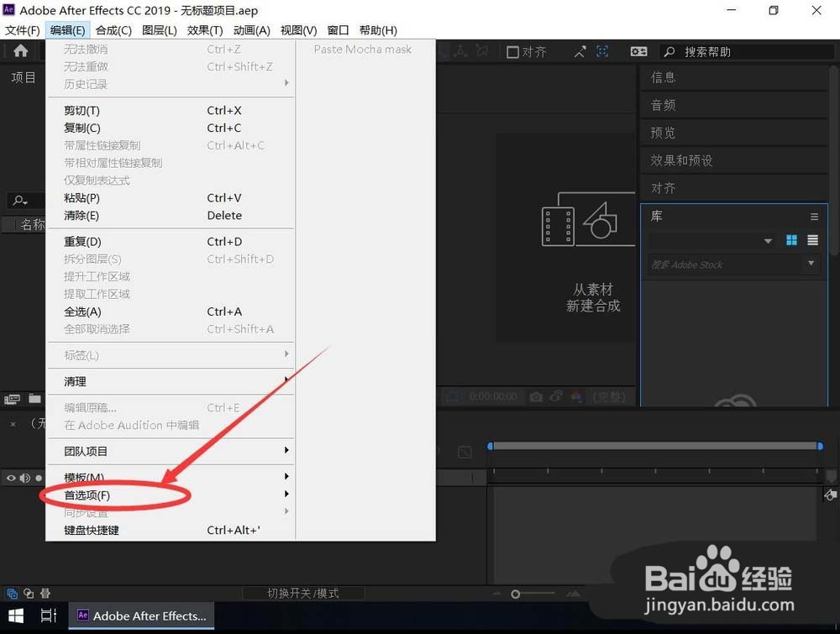Expand the 清理 submenu
This screenshot has width=840, height=634.
[x=171, y=381]
